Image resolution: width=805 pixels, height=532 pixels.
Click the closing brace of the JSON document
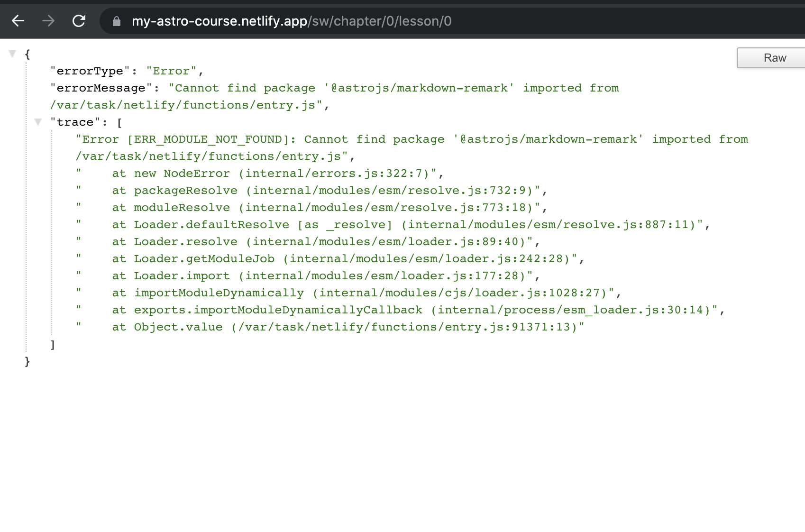pos(27,362)
